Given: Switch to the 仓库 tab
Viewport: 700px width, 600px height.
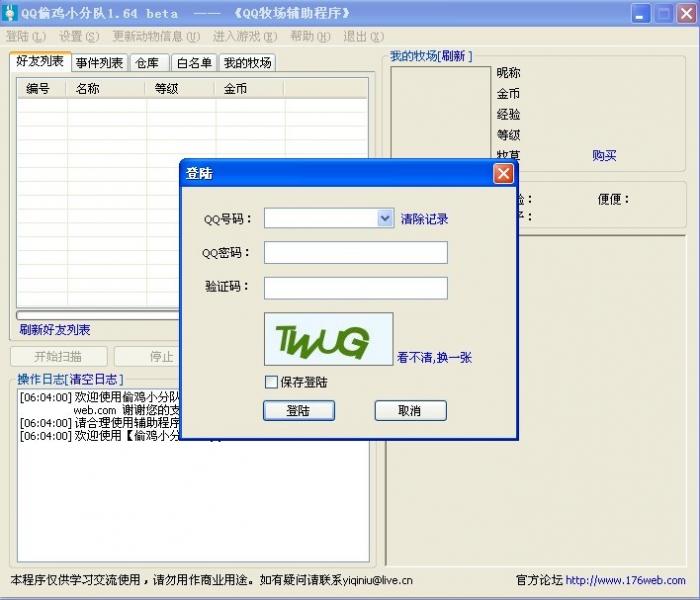Looking at the screenshot, I should pos(147,63).
